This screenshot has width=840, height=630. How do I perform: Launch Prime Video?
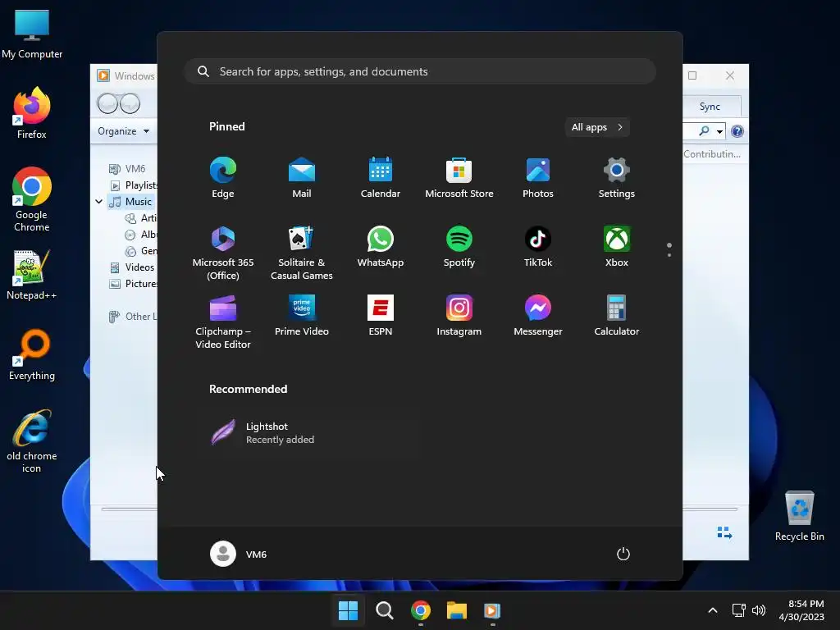click(x=302, y=316)
